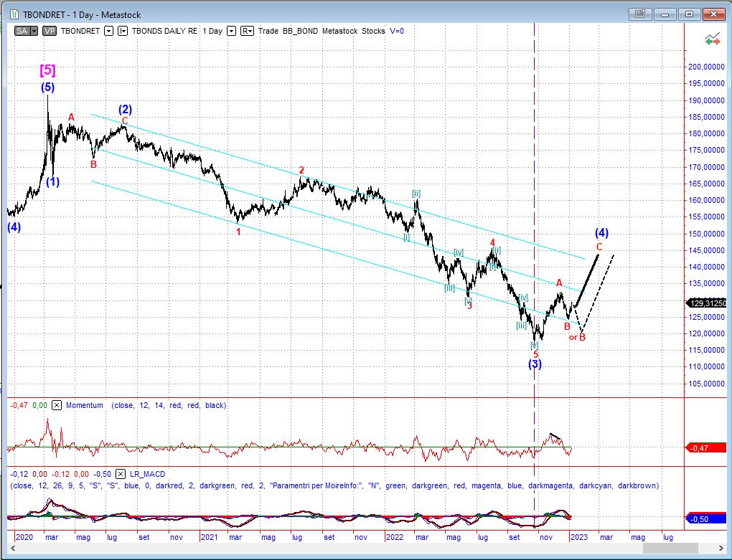This screenshot has height=560, width=732.
Task: Toggle the VP button in the chart header
Action: point(50,31)
